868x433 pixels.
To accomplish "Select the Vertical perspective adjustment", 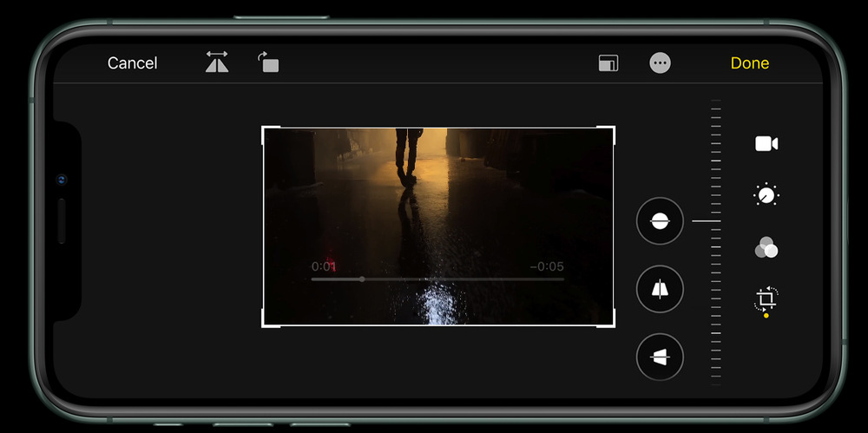I will click(x=660, y=289).
